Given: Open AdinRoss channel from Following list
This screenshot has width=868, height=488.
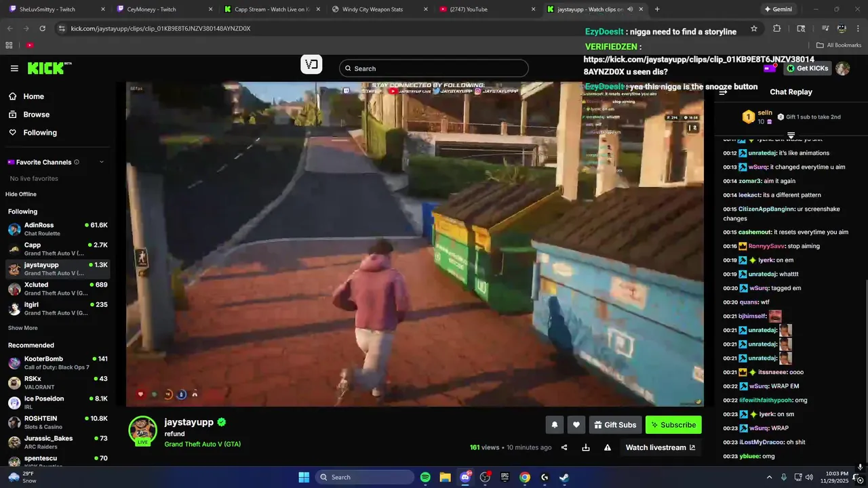Looking at the screenshot, I should click(57, 229).
